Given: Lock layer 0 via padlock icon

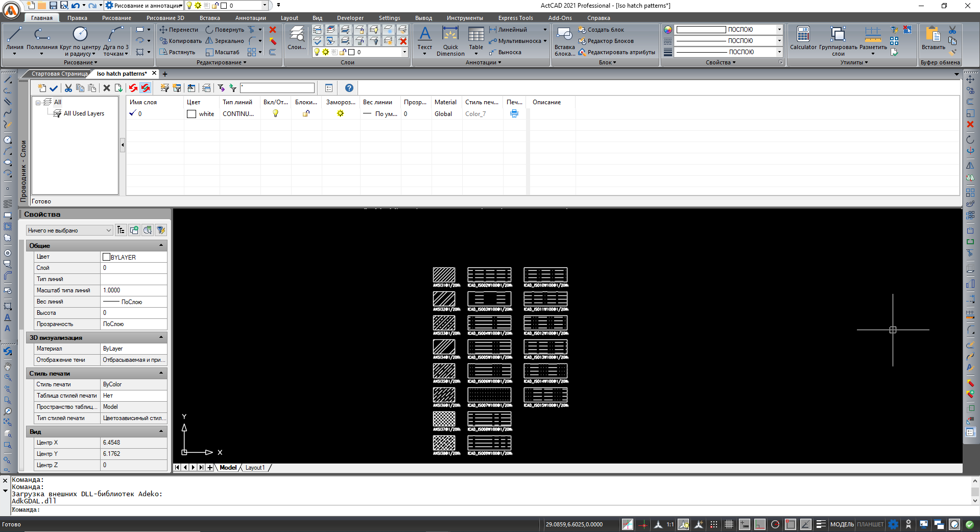Looking at the screenshot, I should coord(305,113).
